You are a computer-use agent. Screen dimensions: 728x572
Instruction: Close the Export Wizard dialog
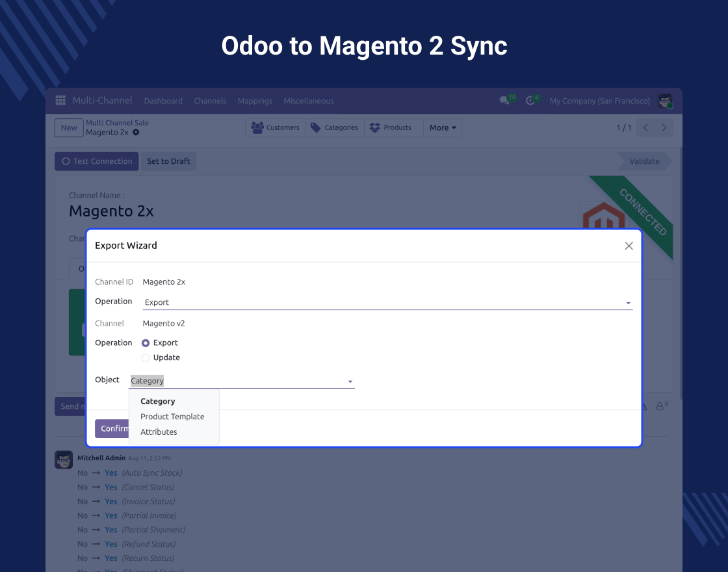point(629,246)
